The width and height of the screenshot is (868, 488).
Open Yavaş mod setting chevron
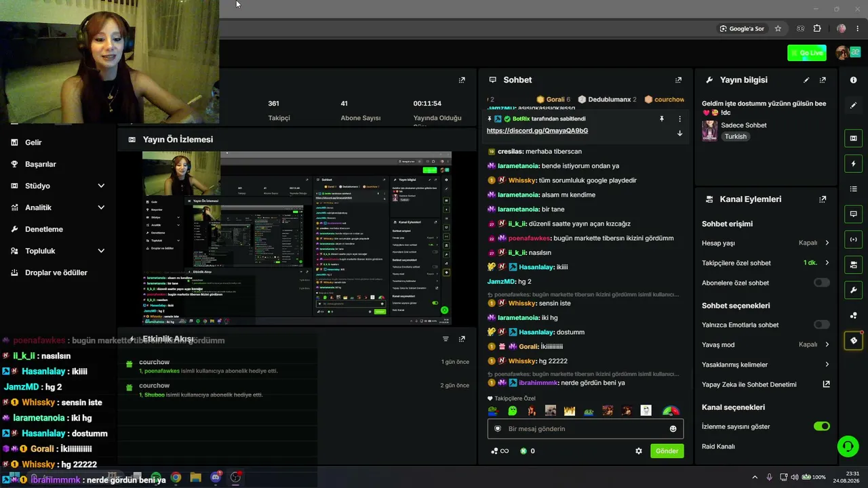[x=827, y=344]
